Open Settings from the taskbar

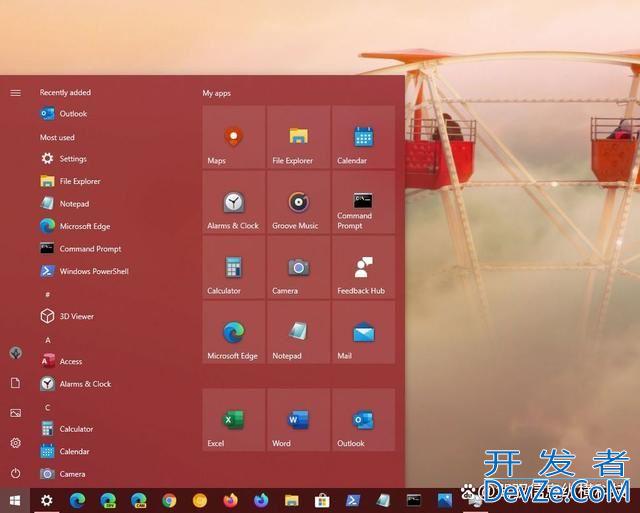47,500
